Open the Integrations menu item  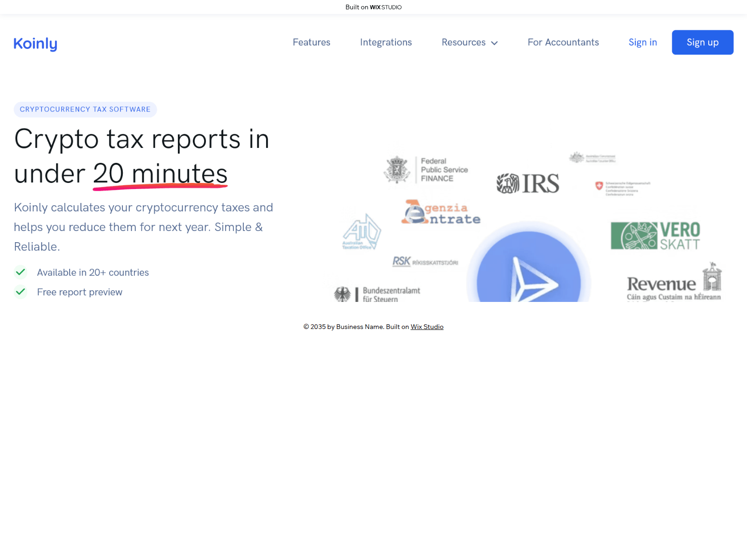pyautogui.click(x=386, y=42)
